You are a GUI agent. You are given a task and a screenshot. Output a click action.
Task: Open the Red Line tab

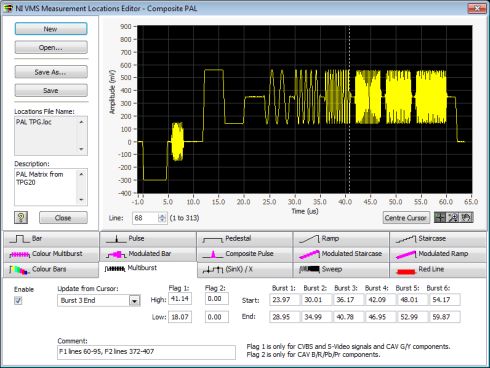pyautogui.click(x=438, y=269)
